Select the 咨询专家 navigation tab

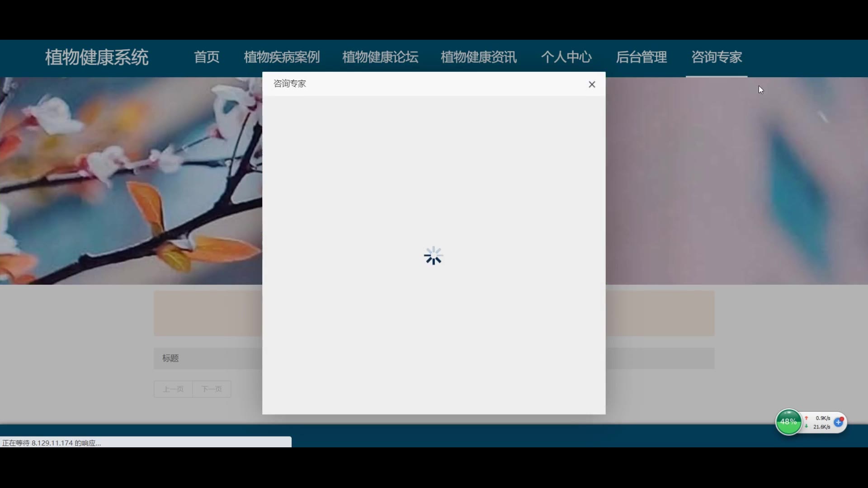pyautogui.click(x=716, y=57)
